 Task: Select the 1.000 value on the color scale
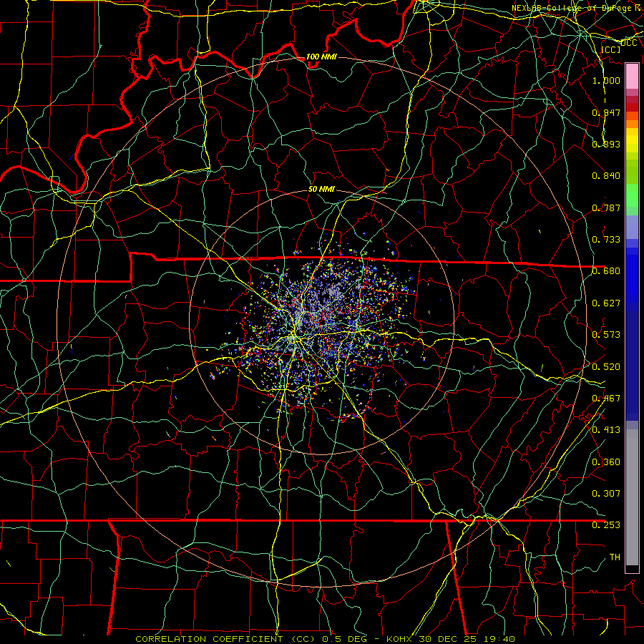606,80
